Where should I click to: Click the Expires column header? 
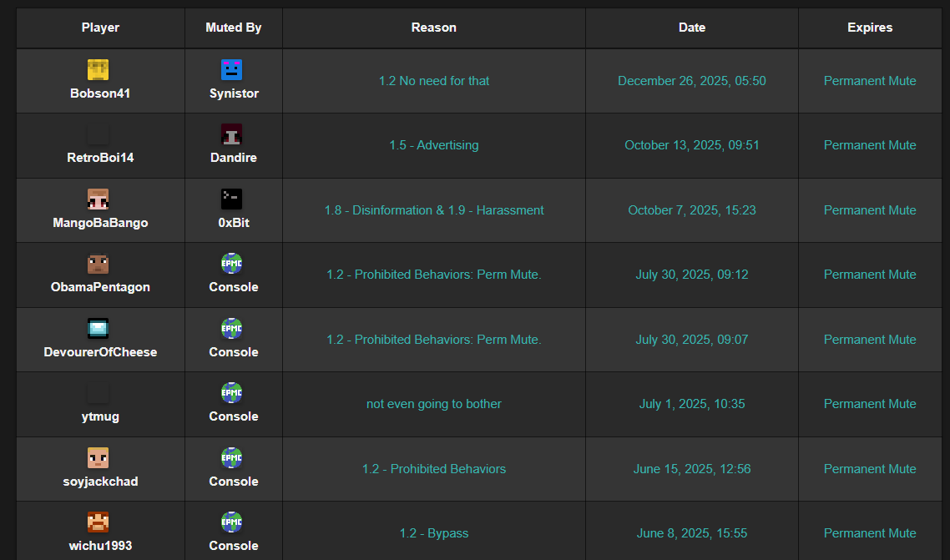[x=869, y=28]
